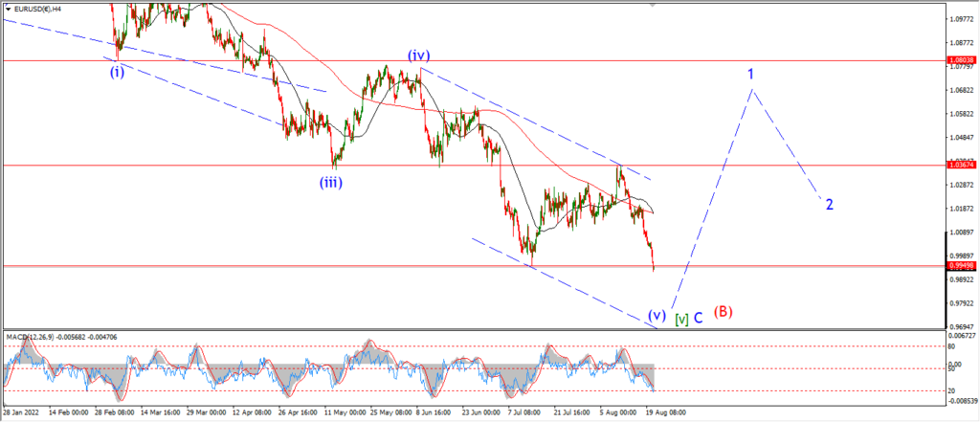Select the blue C wave label
Image resolution: width=980 pixels, height=422 pixels.
(698, 318)
